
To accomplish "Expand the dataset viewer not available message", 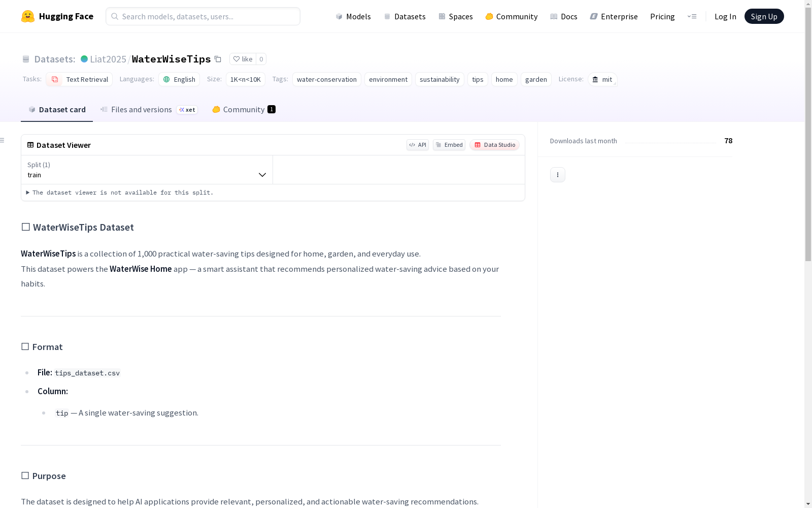I will click(120, 193).
